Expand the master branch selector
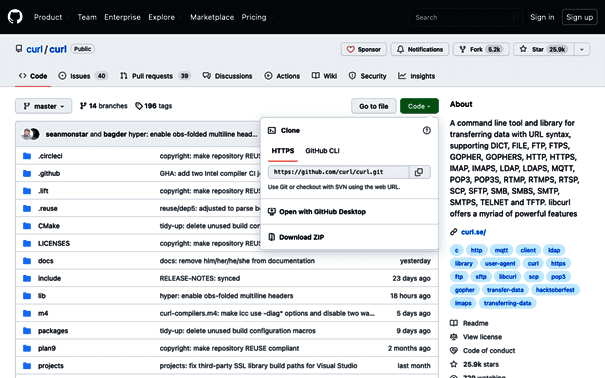This screenshot has height=378, width=605. [44, 106]
